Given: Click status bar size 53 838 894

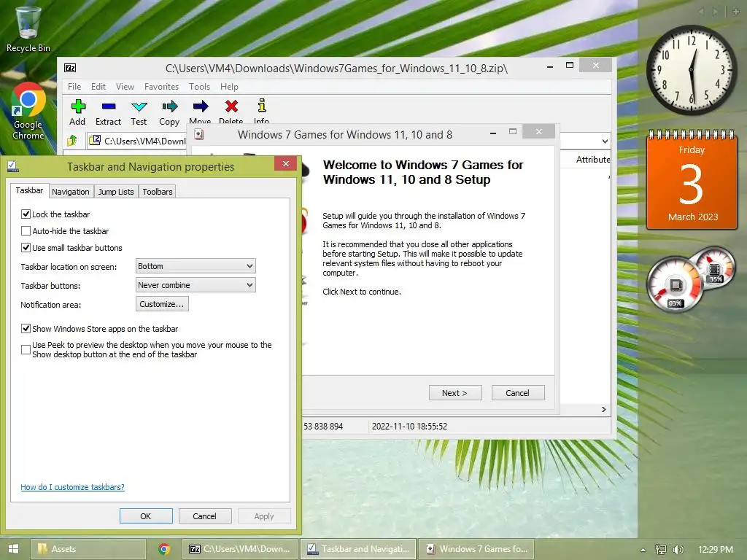Looking at the screenshot, I should (x=323, y=426).
